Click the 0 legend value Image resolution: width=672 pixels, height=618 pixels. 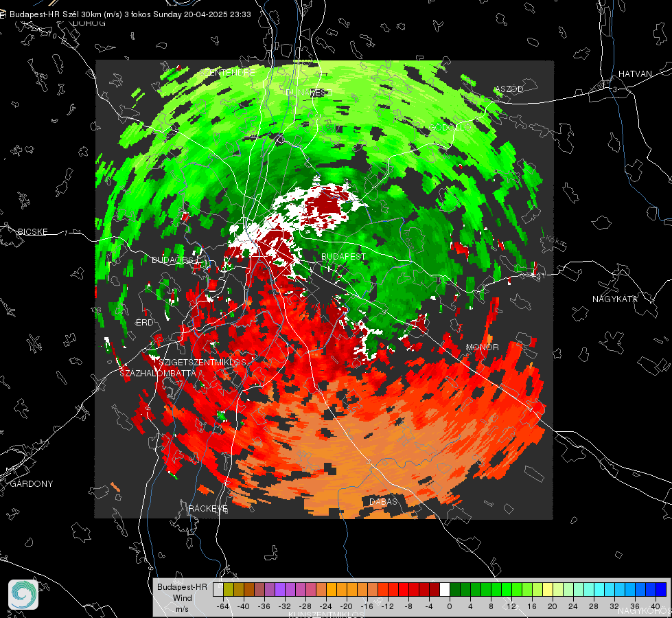click(450, 606)
